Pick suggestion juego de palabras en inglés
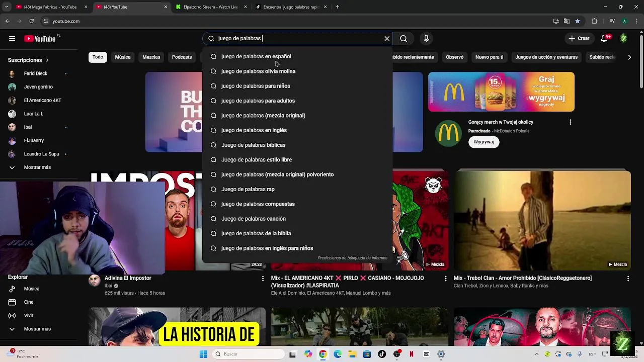This screenshot has height=362, width=644. [x=297, y=130]
